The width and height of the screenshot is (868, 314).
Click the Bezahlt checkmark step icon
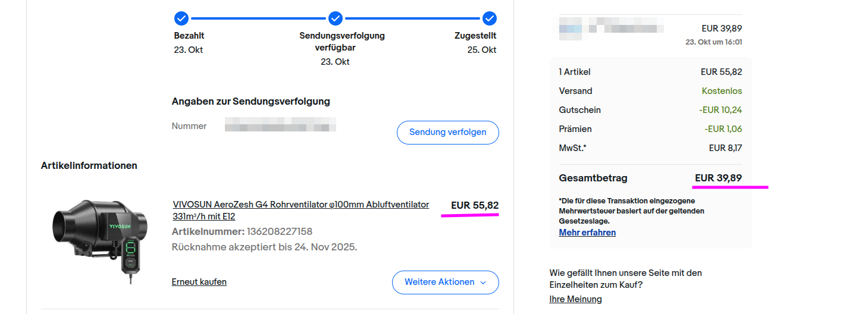click(x=181, y=18)
